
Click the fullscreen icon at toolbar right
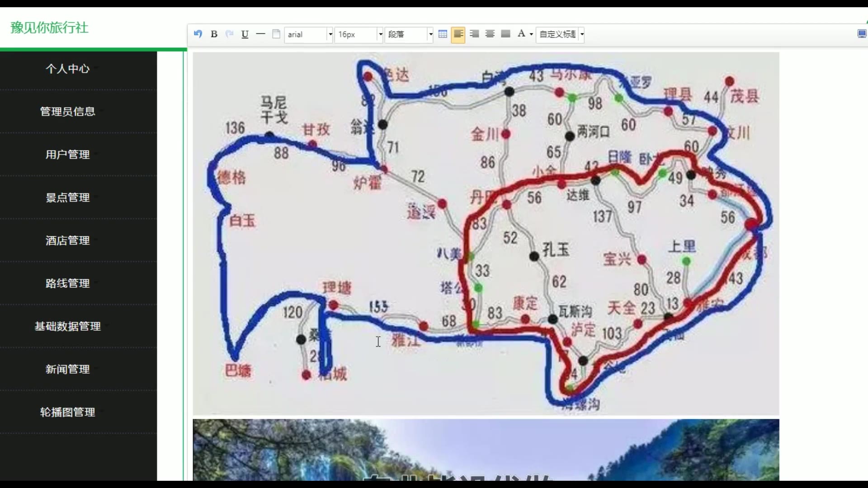[x=862, y=34]
